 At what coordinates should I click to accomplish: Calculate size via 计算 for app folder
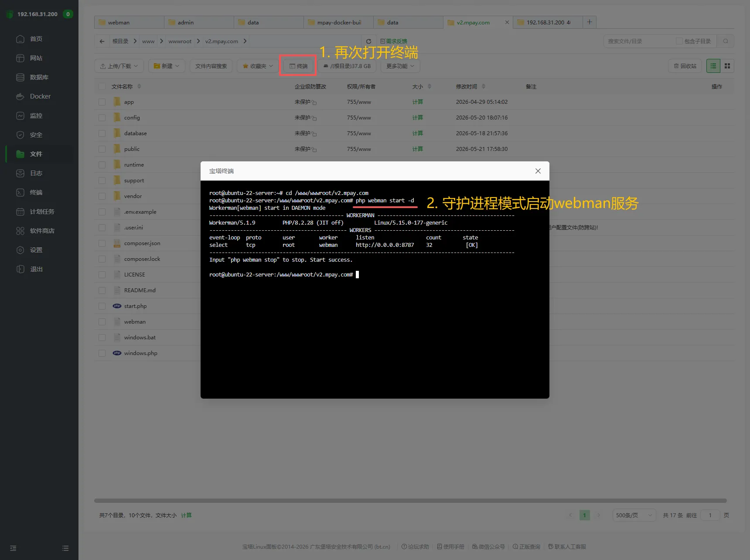418,102
